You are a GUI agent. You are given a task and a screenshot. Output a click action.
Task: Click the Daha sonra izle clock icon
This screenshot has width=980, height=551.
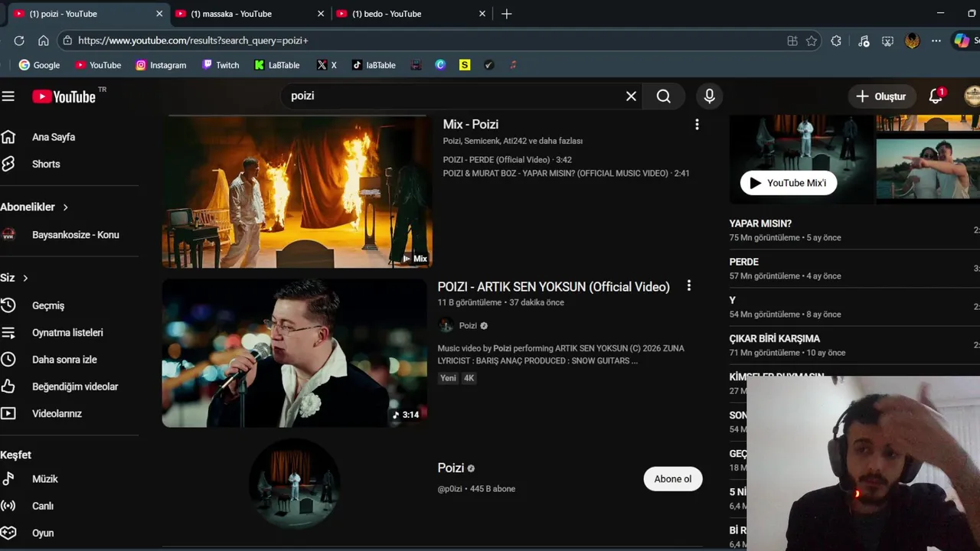8,360
